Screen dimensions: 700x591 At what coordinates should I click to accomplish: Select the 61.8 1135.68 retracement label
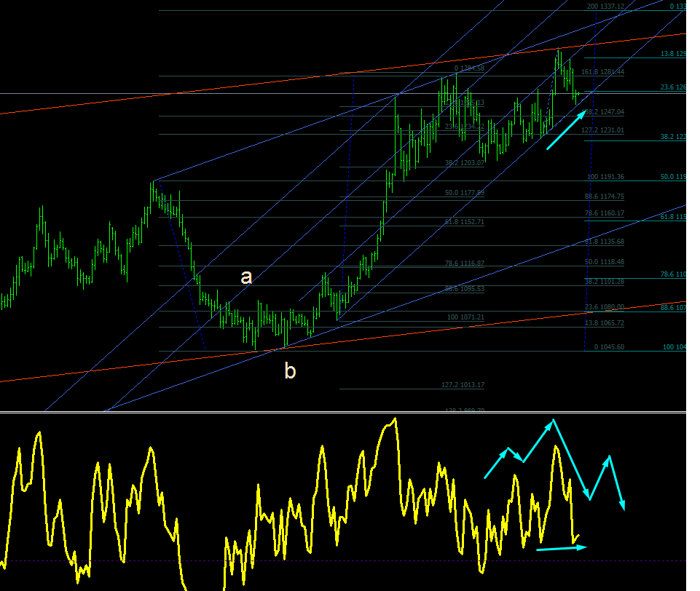[605, 242]
